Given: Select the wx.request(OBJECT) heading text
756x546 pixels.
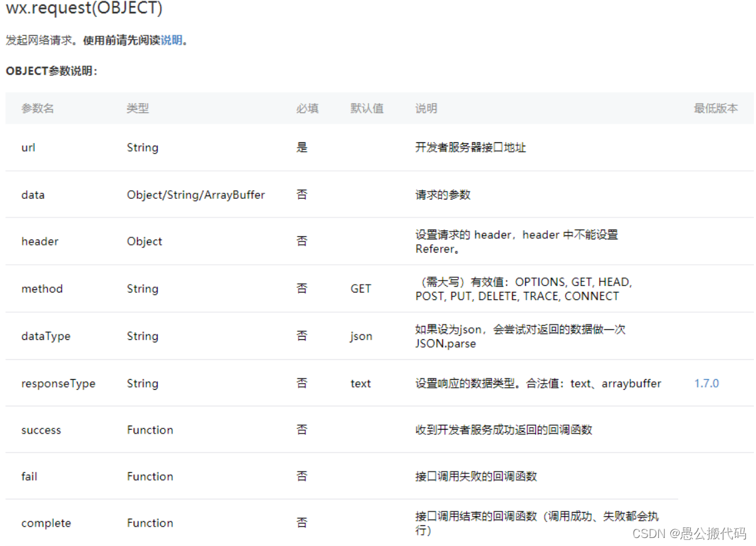Looking at the screenshot, I should pyautogui.click(x=84, y=8).
